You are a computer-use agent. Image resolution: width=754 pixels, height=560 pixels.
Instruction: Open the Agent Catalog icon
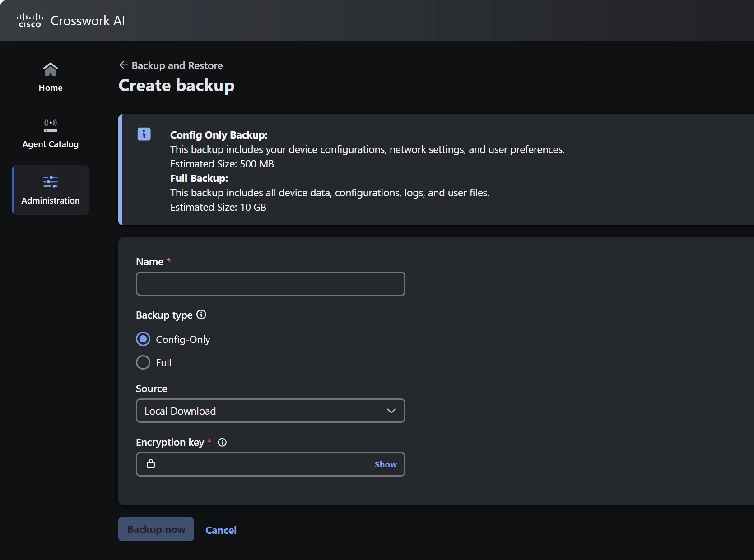pos(51,125)
